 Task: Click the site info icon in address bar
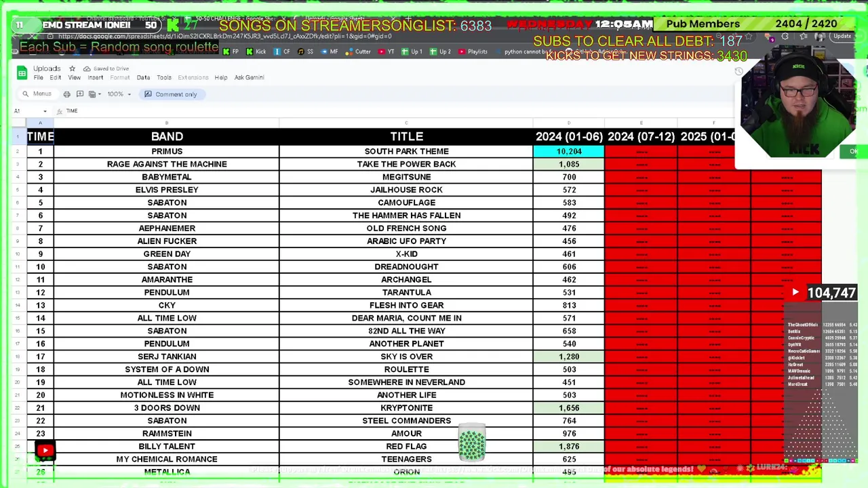(50, 37)
